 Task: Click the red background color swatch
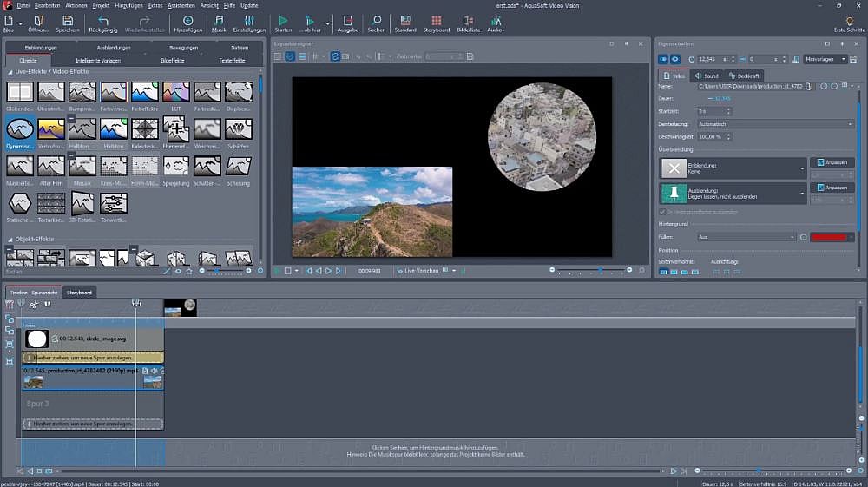click(x=828, y=237)
